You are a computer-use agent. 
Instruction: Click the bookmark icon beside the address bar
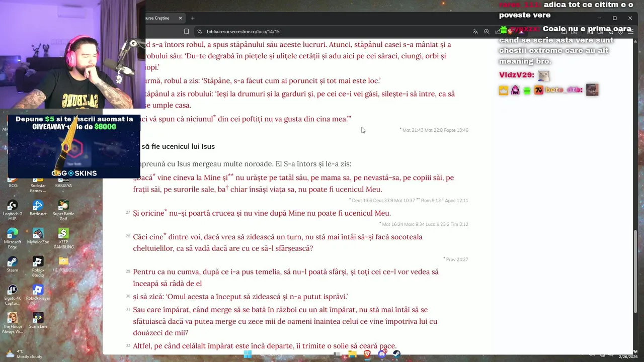click(186, 31)
